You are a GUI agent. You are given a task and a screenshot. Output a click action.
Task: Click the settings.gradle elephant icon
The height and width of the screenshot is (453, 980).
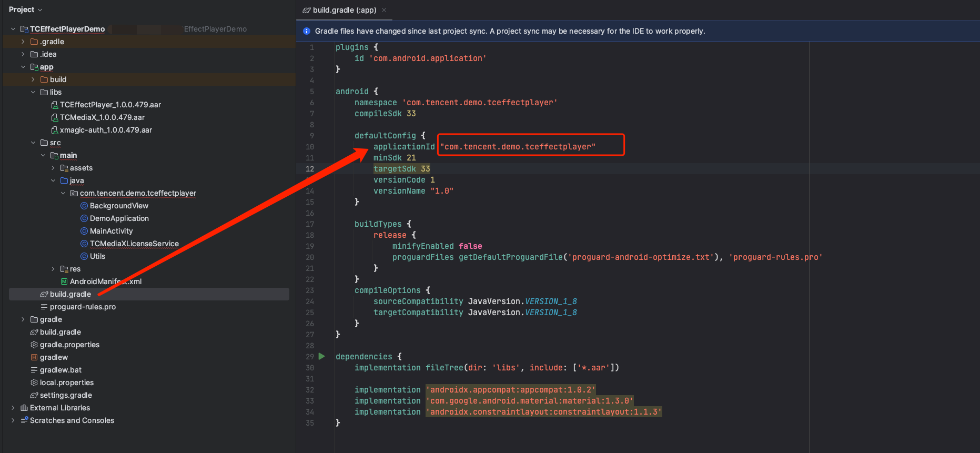click(34, 395)
